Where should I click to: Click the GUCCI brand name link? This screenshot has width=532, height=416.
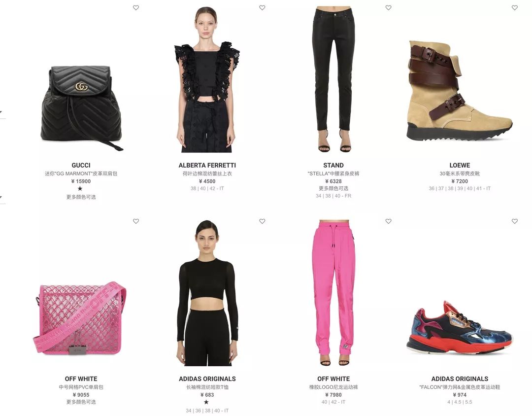pos(81,165)
